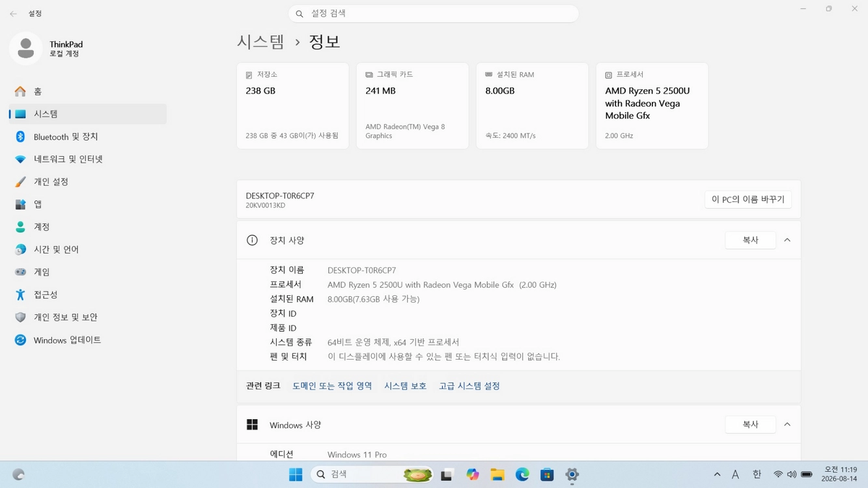Copy the Windows 사양 details
The width and height of the screenshot is (868, 488).
[x=750, y=424]
